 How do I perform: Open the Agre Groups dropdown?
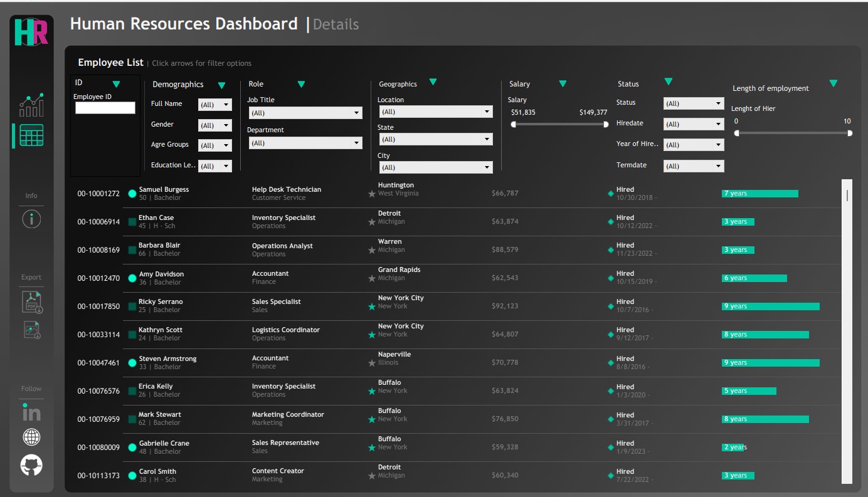pos(215,145)
